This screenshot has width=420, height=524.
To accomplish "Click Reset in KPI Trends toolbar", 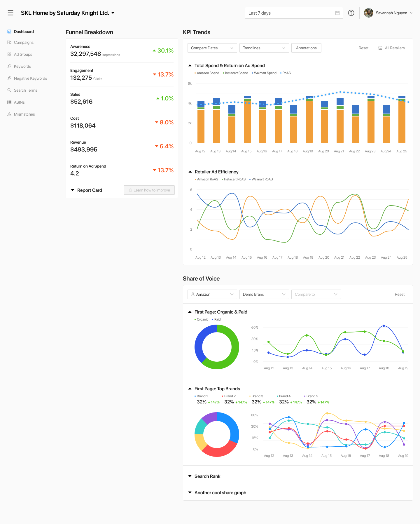I will coord(363,48).
